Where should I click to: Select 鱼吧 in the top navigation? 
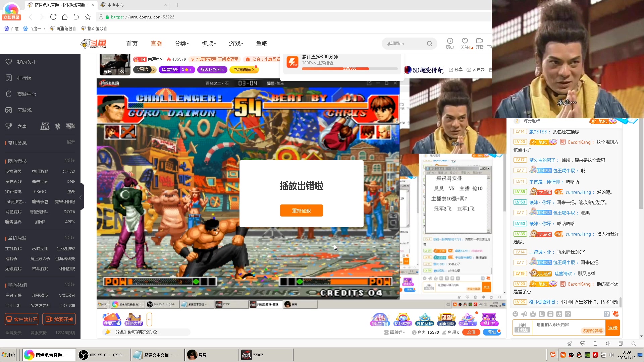point(262,44)
